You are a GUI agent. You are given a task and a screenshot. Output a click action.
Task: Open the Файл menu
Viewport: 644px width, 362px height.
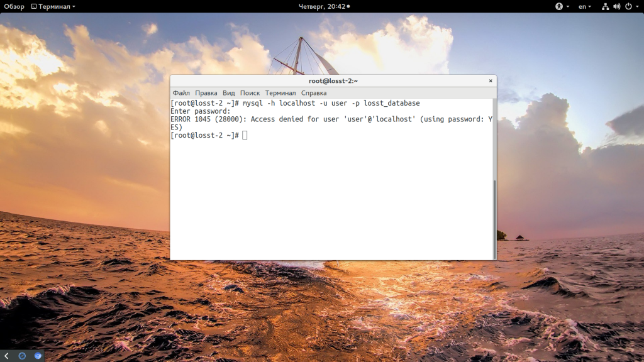click(181, 93)
